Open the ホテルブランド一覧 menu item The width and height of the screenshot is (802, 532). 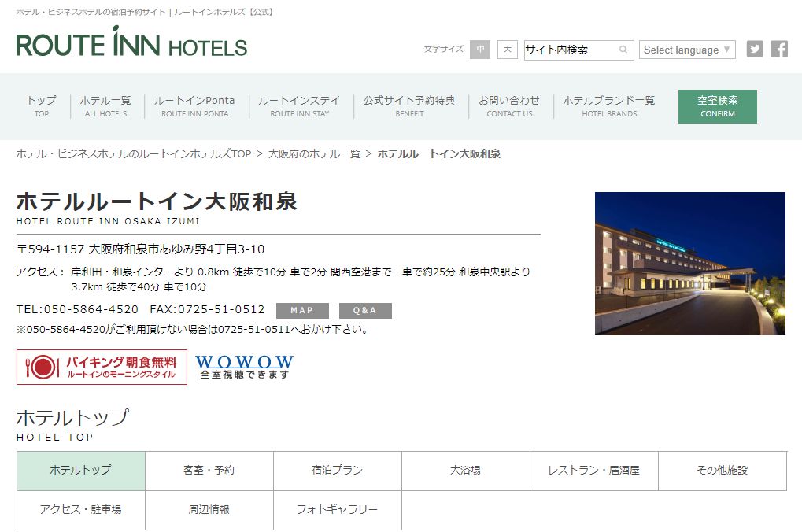coord(609,106)
